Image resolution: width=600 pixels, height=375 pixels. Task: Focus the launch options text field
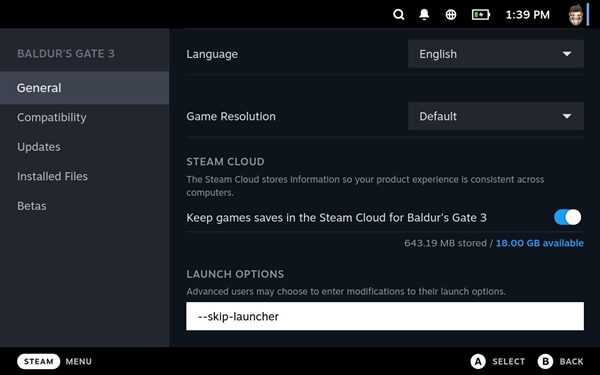(x=385, y=316)
